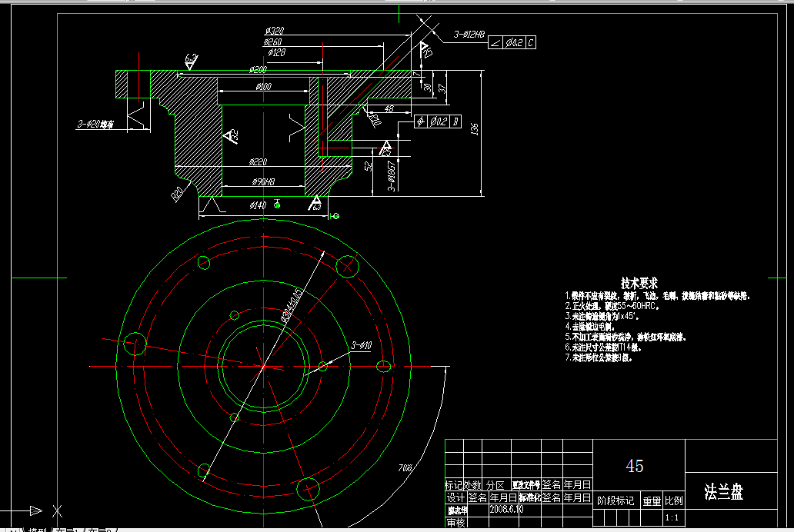Select the ø140 dimension label
The width and height of the screenshot is (794, 532).
tap(258, 205)
